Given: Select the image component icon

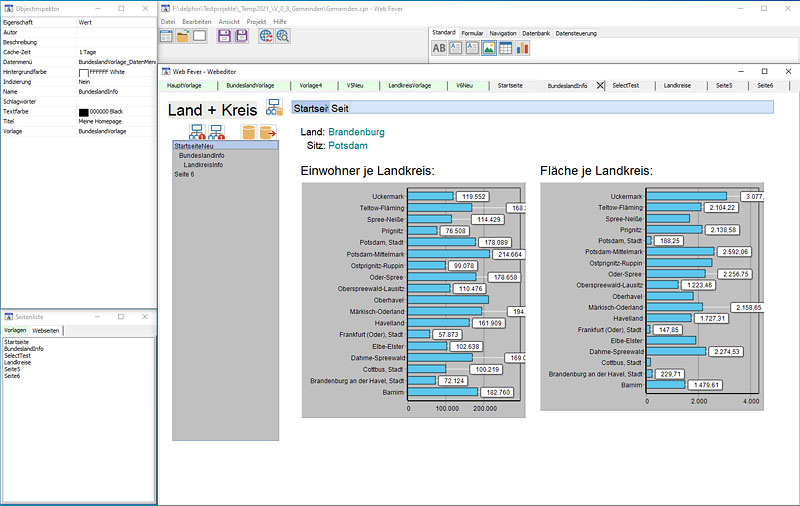Looking at the screenshot, I should pyautogui.click(x=489, y=47).
